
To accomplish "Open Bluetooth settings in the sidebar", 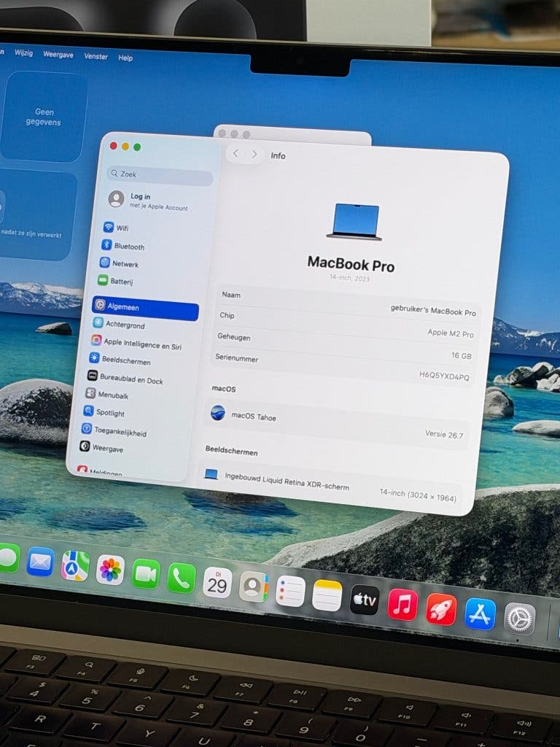I will point(122,246).
